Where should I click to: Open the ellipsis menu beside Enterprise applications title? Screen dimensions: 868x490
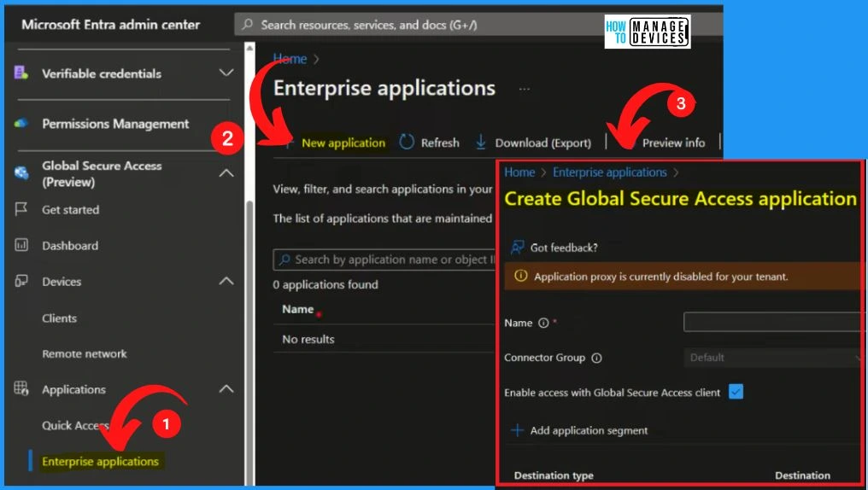click(x=525, y=89)
